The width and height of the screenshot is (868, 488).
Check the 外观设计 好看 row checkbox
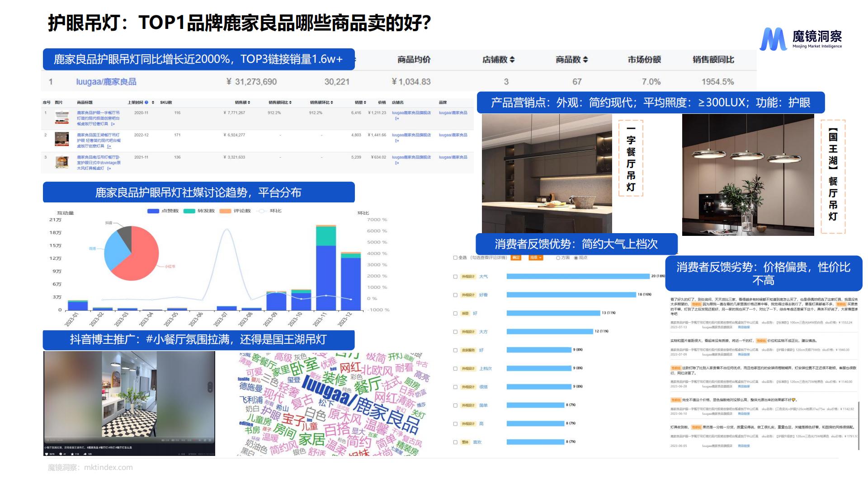coord(455,295)
